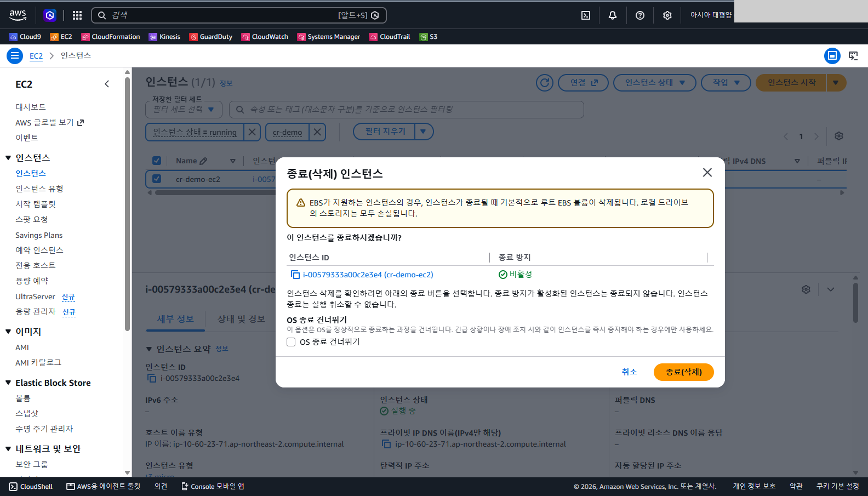The image size is (868, 496).
Task: Open the GuardDuty favorite shortcut
Action: point(211,37)
